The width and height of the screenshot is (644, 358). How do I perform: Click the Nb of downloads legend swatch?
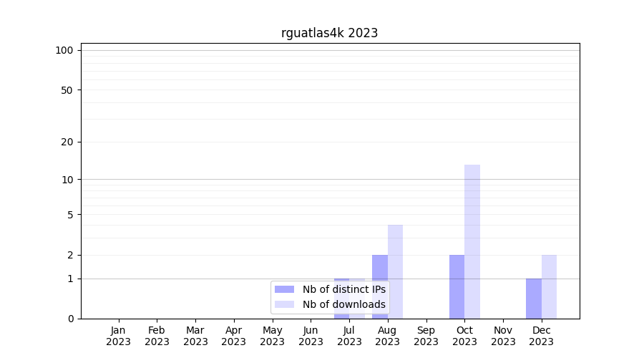[x=284, y=304]
